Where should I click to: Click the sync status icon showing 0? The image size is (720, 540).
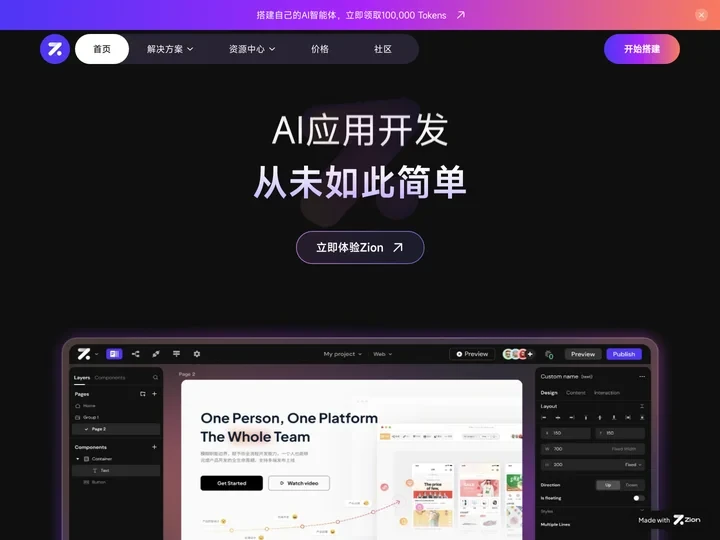(x=549, y=354)
